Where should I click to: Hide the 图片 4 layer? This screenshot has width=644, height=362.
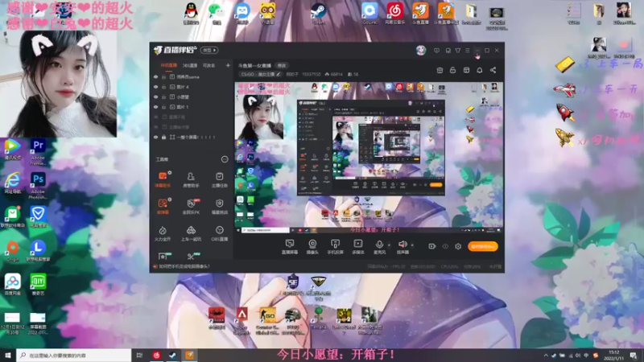[155, 87]
